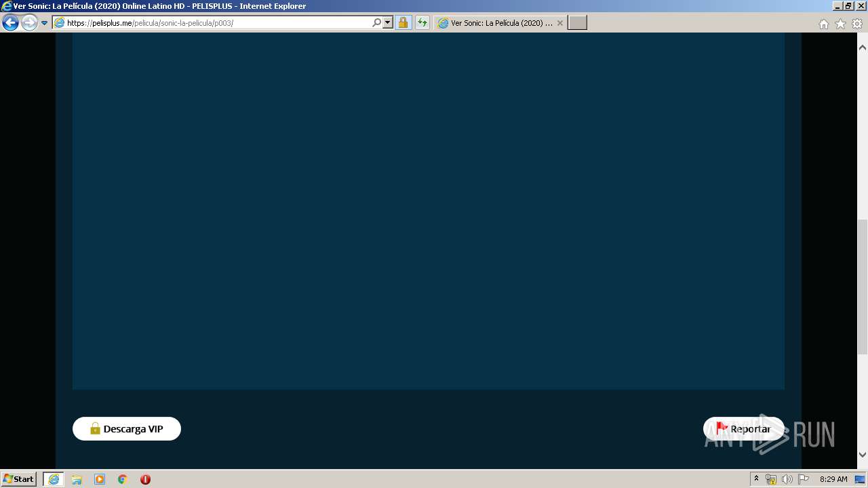The image size is (868, 488).
Task: Click the Reportar flag button
Action: coord(744,429)
